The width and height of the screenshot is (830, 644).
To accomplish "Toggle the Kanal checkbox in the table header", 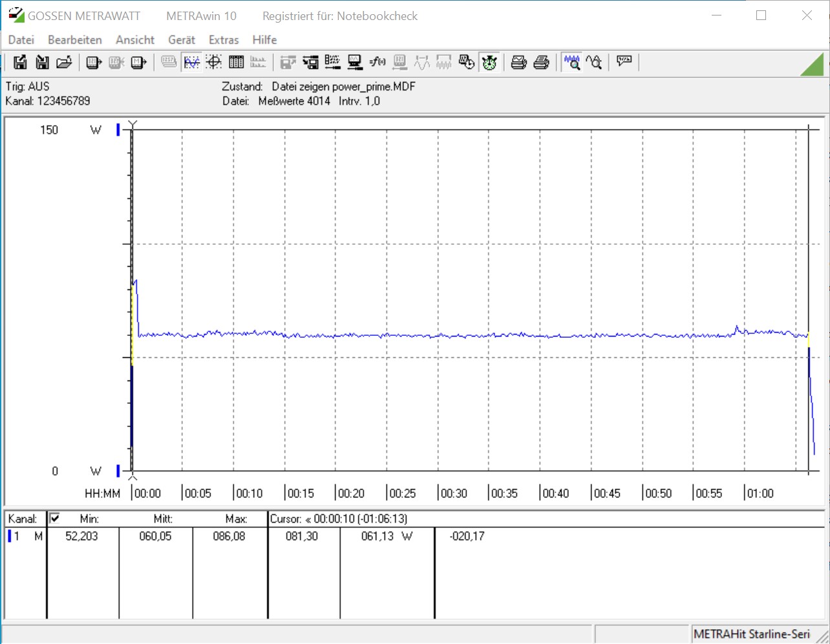I will pyautogui.click(x=55, y=517).
